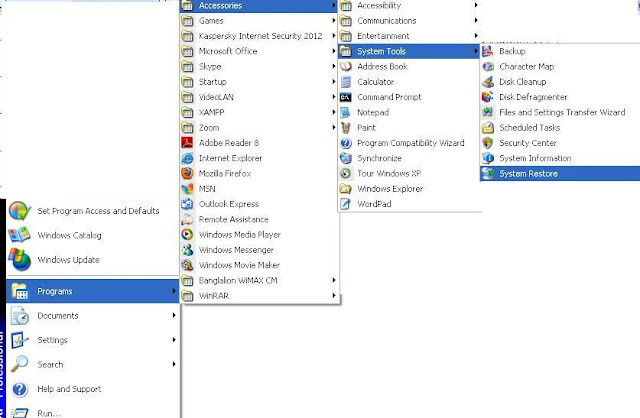The width and height of the screenshot is (640, 418).
Task: Click the Disk Defragmenter icon
Action: pyautogui.click(x=488, y=97)
